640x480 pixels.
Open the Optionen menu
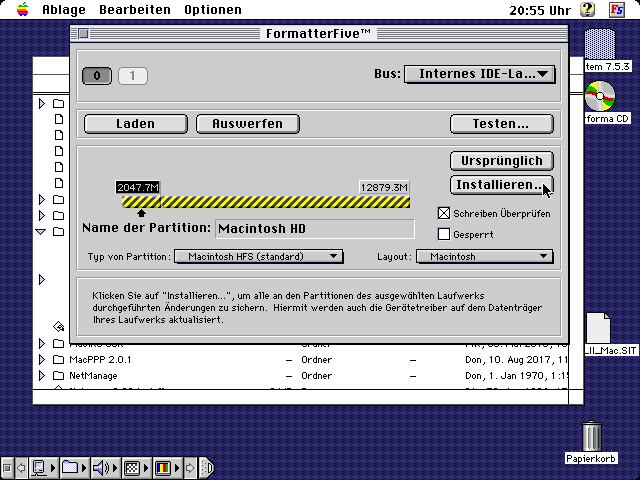[212, 10]
